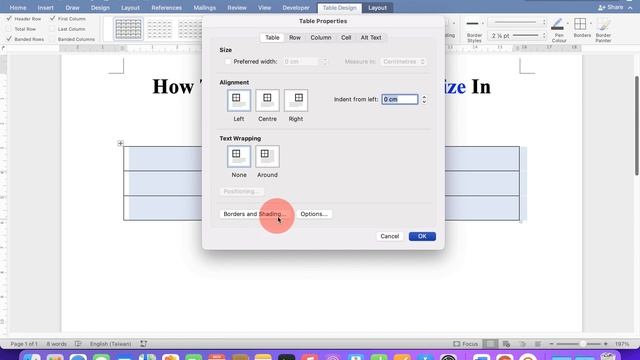
Task: Click zoom in plus icon
Action: pyautogui.click(x=606, y=344)
